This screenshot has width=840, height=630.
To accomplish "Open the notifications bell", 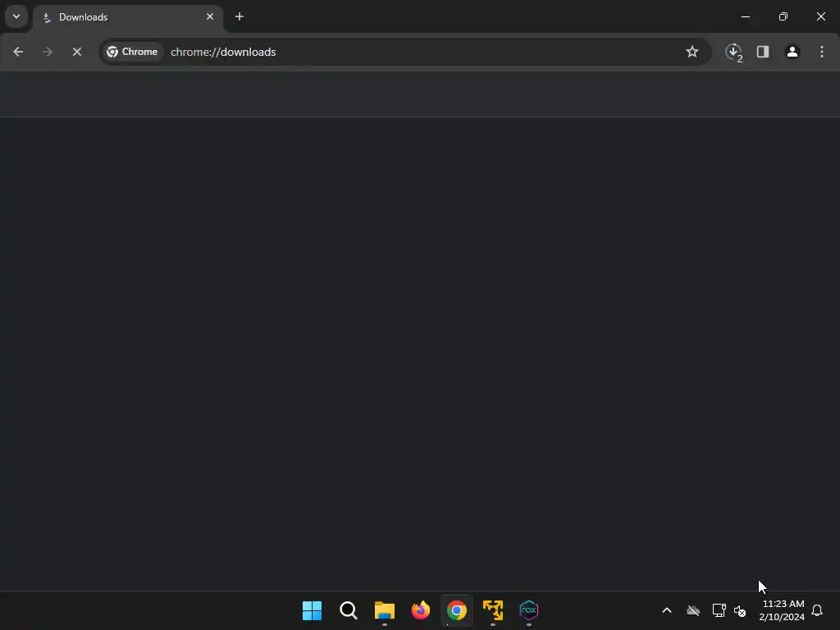I will pos(817,610).
